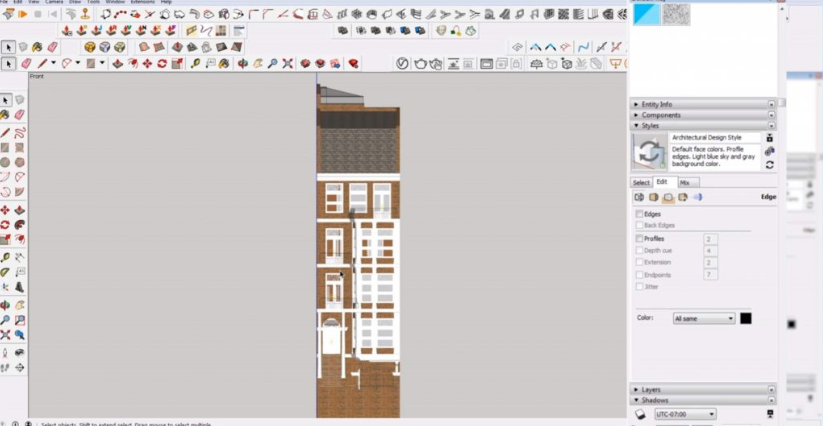Enable the Endpoints checkbox
The width and height of the screenshot is (823, 426).
[639, 275]
